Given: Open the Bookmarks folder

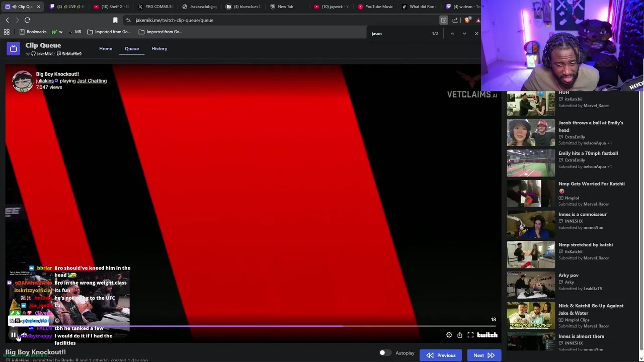Looking at the screenshot, I should coord(33,32).
